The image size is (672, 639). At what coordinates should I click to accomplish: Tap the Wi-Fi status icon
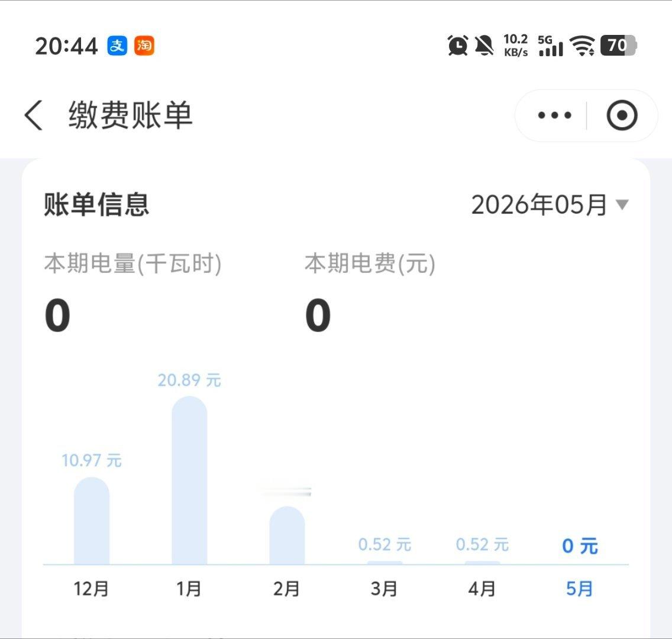point(583,46)
